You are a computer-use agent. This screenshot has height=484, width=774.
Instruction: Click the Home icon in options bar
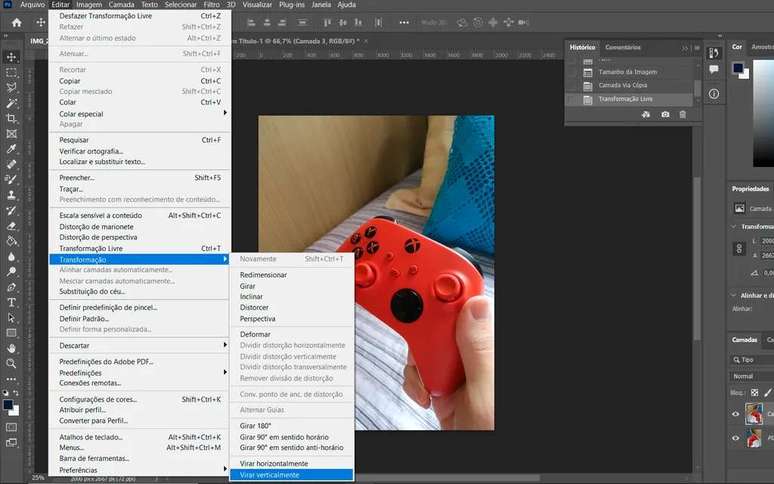16,23
